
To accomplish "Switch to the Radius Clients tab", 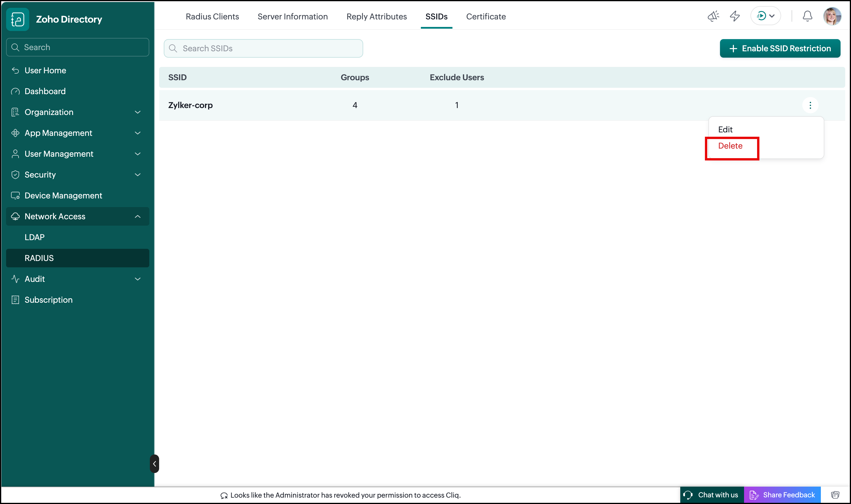I will coord(212,16).
